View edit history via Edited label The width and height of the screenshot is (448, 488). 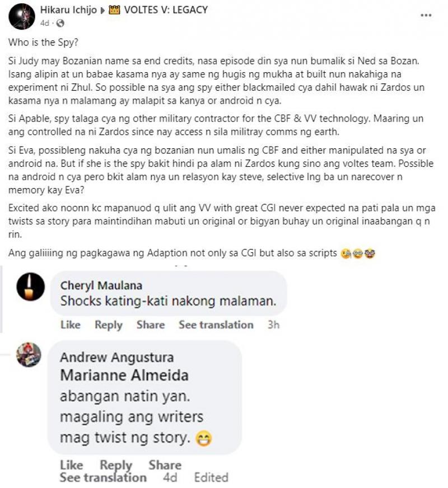click(x=211, y=477)
